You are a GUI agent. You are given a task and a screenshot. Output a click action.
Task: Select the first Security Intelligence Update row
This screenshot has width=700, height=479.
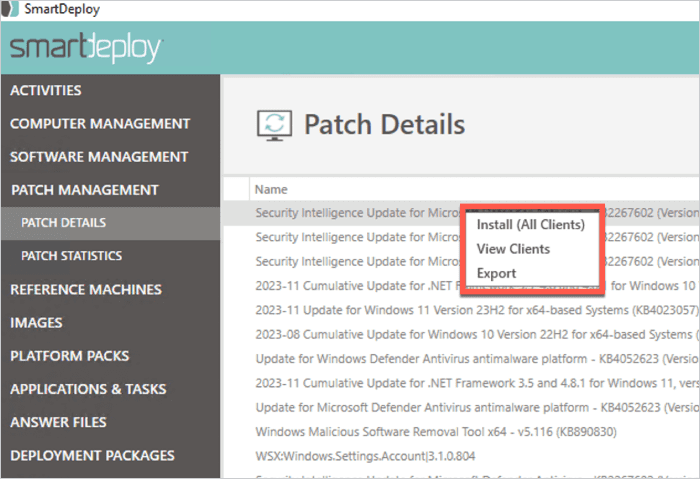click(x=462, y=213)
